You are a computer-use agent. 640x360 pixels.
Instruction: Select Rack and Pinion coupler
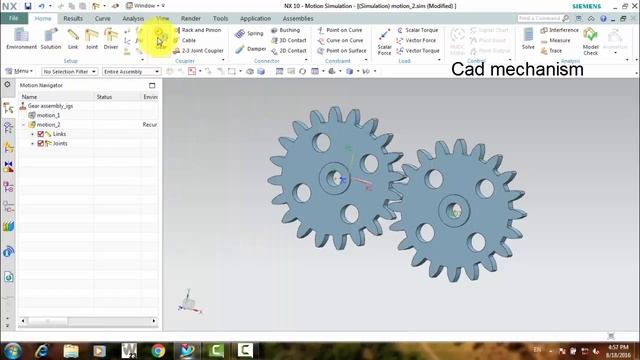tap(198, 30)
